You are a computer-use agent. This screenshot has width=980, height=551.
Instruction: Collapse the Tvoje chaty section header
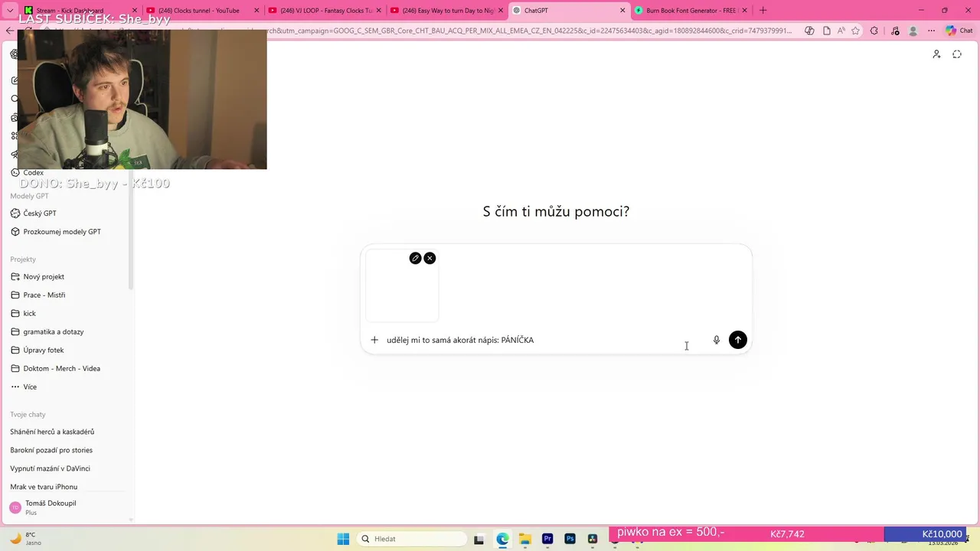pyautogui.click(x=28, y=415)
